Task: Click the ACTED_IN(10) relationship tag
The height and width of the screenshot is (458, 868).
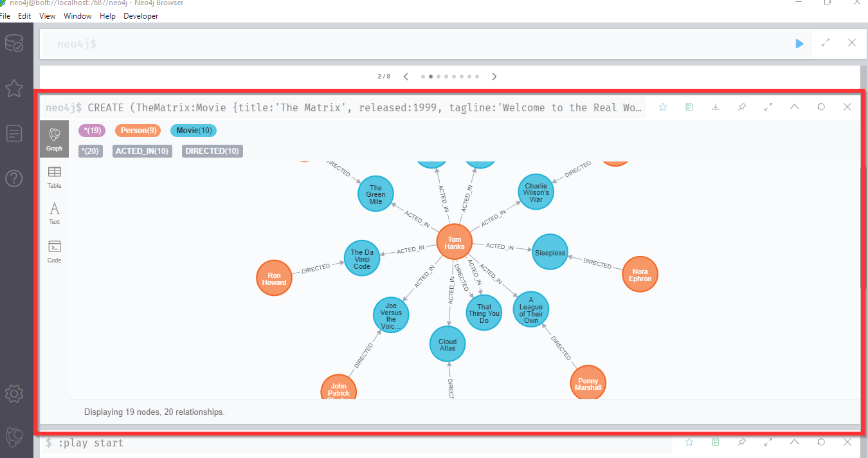Action: tap(142, 151)
